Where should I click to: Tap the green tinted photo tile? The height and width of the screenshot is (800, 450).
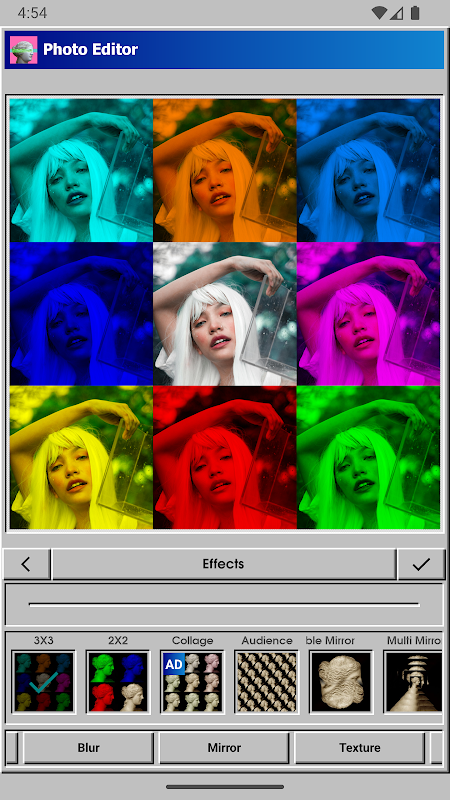pyautogui.click(x=368, y=457)
